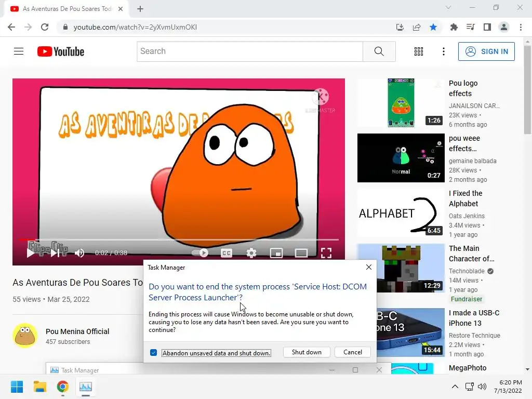The image size is (532, 399).
Task: Open 'The Main Character of...' video title
Action: coord(471,254)
